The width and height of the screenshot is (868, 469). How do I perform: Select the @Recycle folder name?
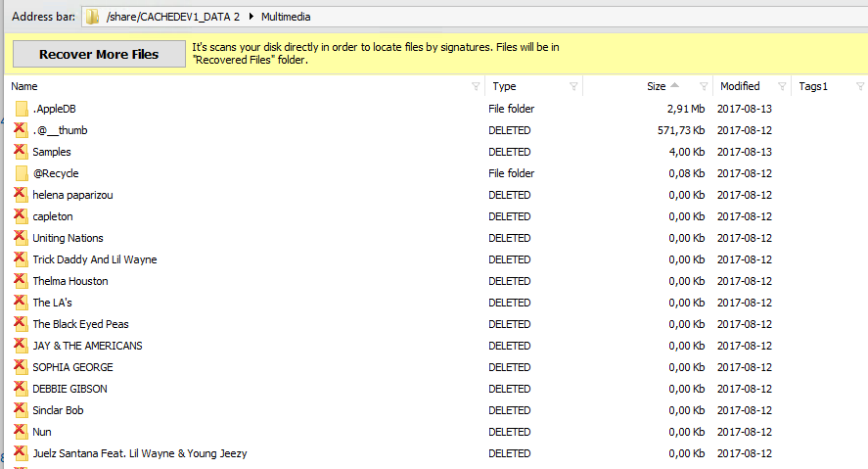point(56,174)
